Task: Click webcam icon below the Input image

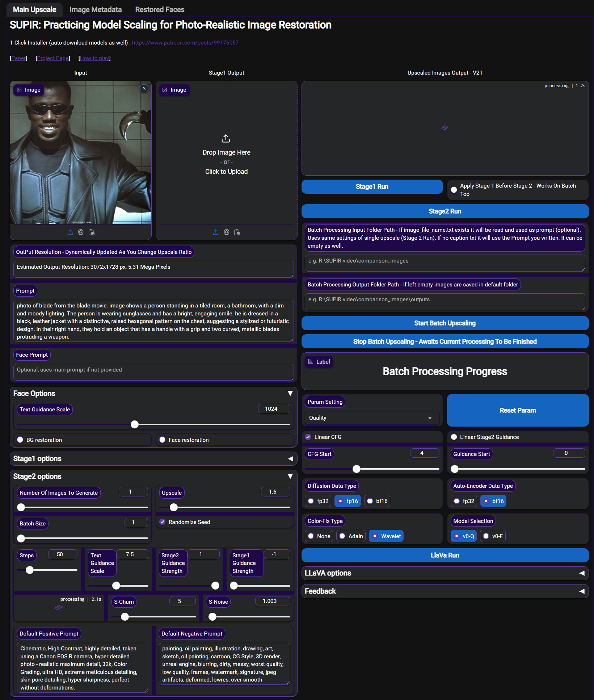Action: click(x=81, y=232)
